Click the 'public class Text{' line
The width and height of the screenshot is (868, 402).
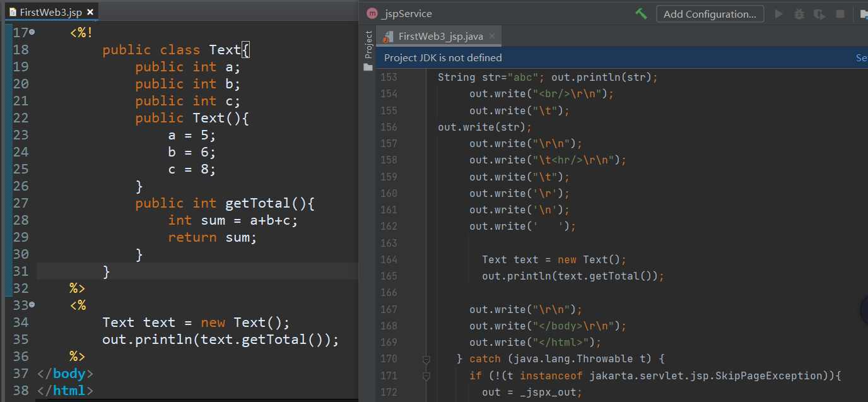177,50
